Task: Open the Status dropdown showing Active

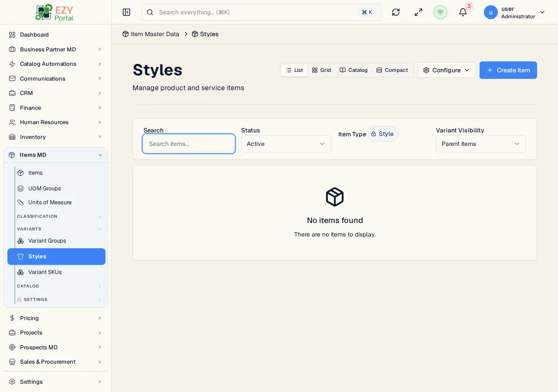Action: click(286, 144)
